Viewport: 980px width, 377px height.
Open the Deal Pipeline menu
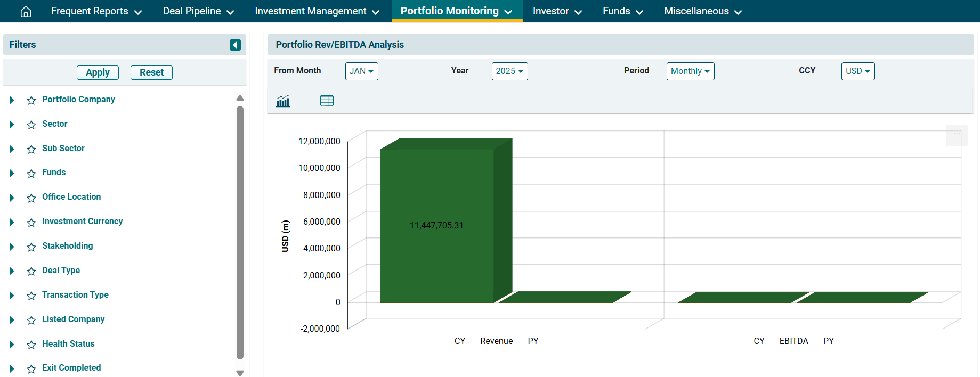coord(198,11)
